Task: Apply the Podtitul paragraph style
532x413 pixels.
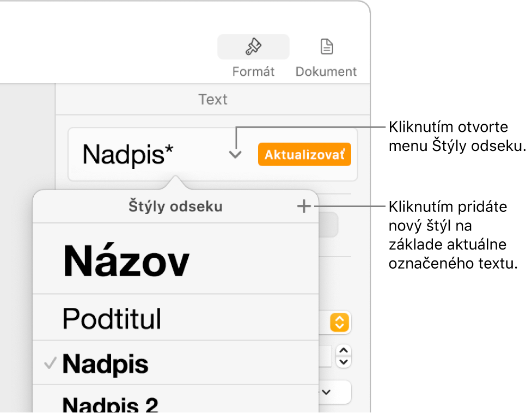Action: click(x=175, y=318)
